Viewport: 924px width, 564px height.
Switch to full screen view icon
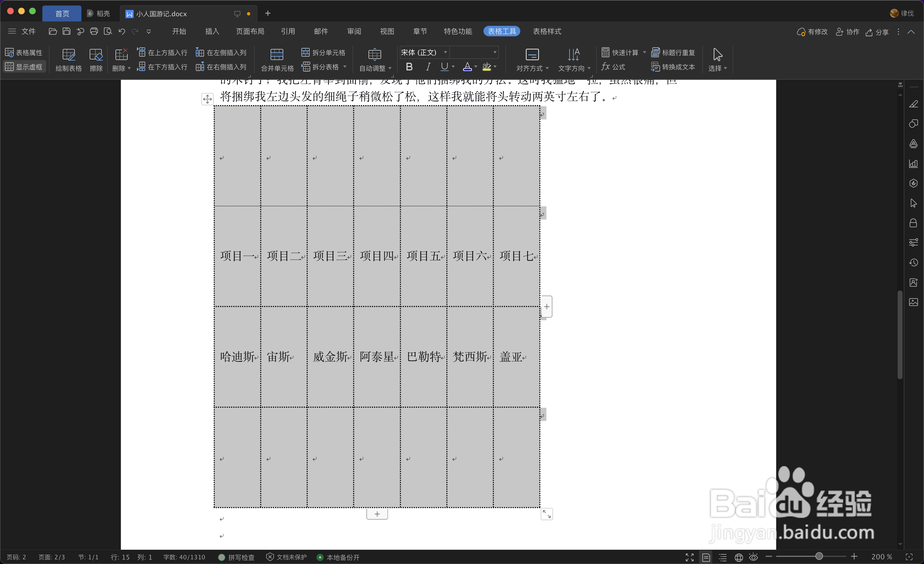click(690, 557)
